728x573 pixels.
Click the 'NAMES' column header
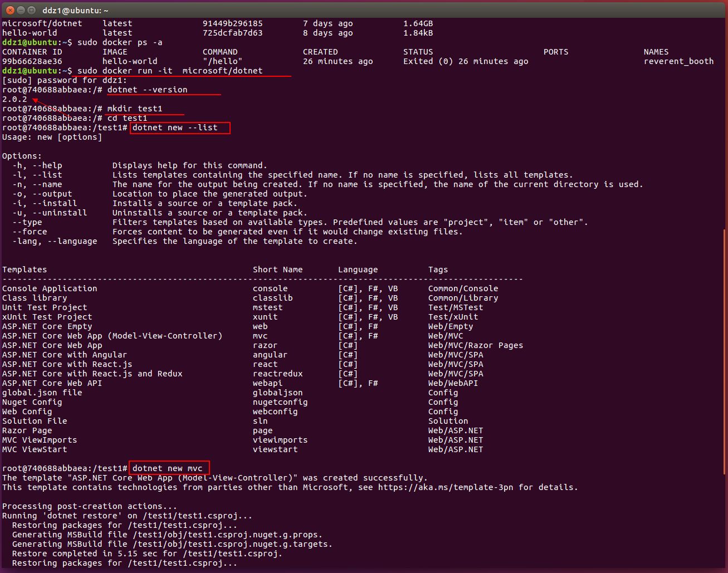tap(656, 52)
